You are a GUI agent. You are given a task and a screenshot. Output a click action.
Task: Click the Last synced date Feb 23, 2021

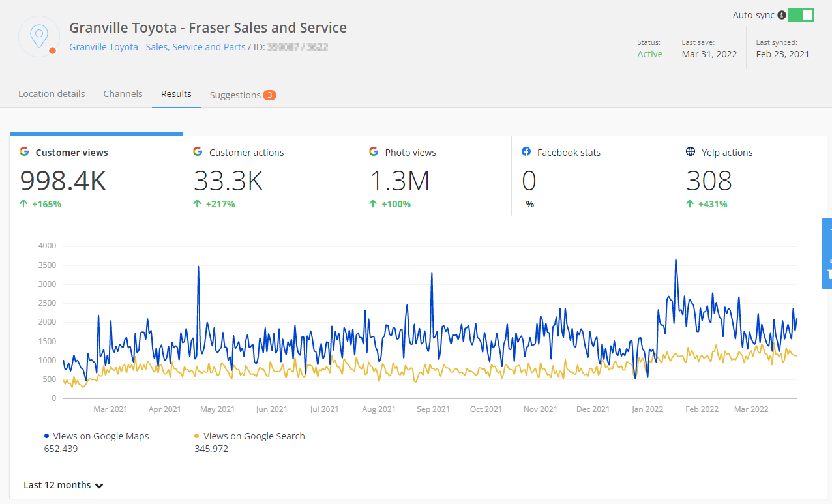click(x=782, y=54)
